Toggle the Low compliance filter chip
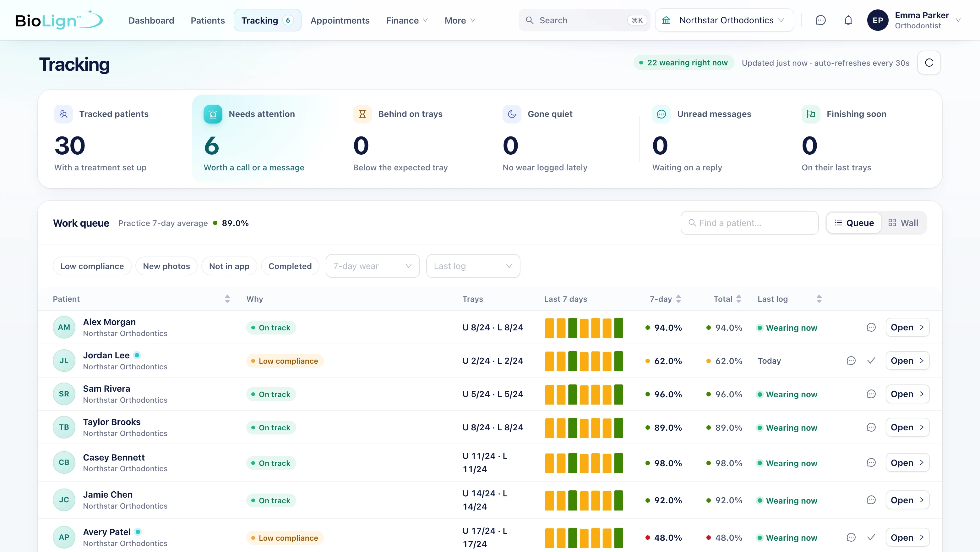 point(92,266)
